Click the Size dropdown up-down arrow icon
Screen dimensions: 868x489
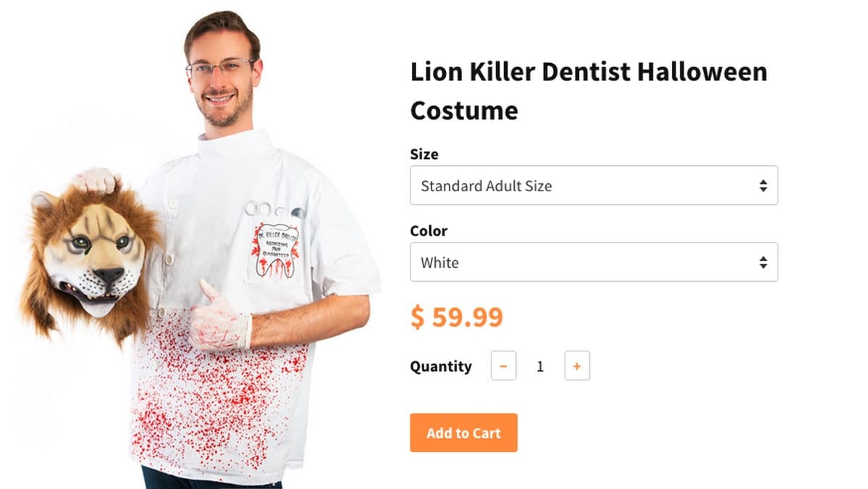(x=763, y=185)
